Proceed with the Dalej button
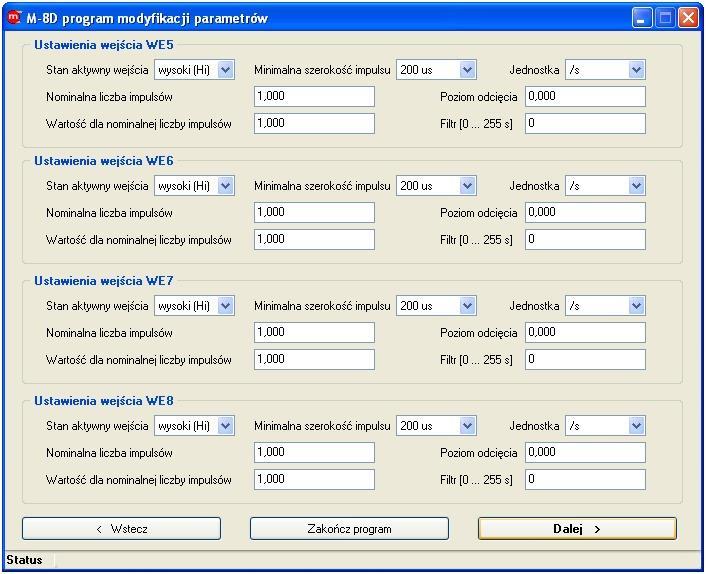 [577, 529]
